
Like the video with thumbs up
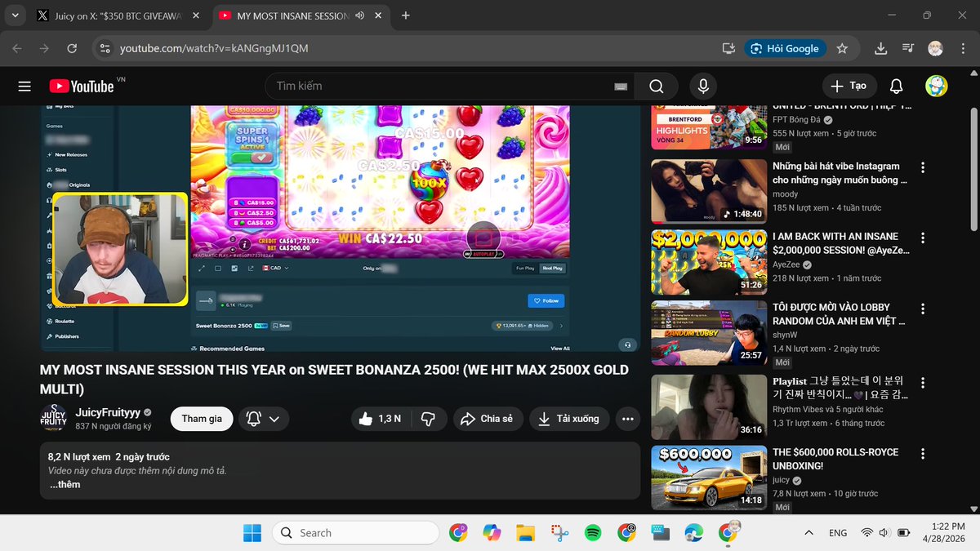tap(380, 419)
